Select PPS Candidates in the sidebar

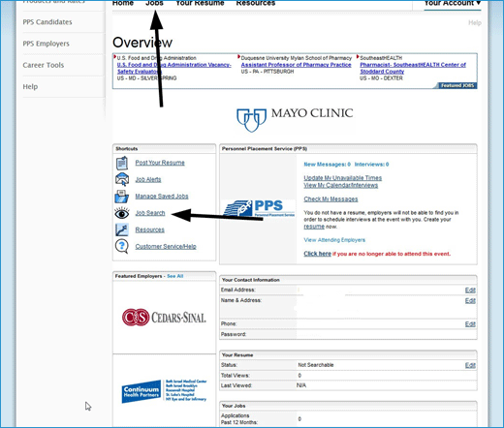coord(47,22)
